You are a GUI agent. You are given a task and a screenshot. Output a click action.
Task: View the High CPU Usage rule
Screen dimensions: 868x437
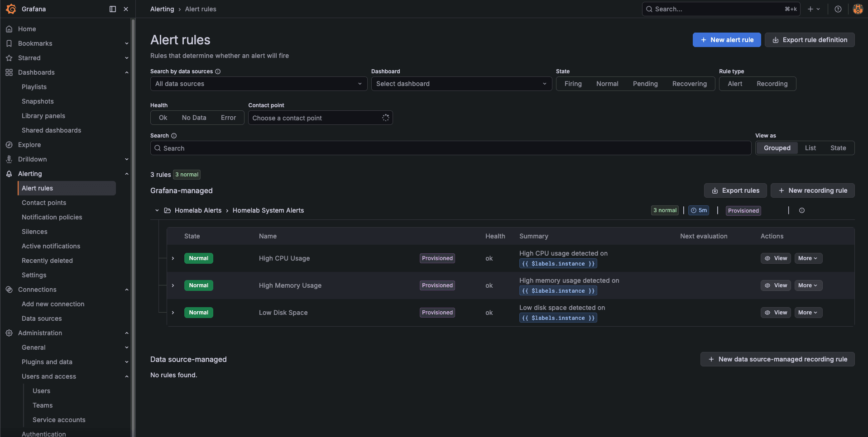click(776, 258)
